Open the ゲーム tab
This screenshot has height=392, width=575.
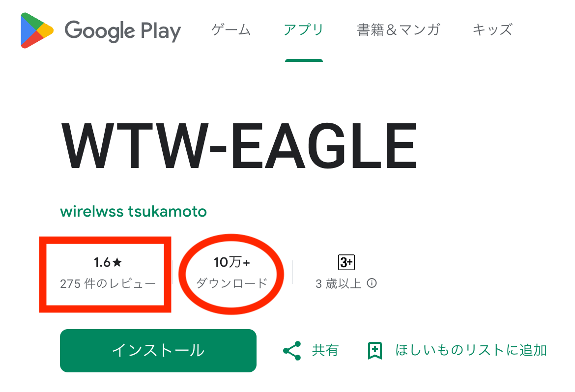[231, 30]
